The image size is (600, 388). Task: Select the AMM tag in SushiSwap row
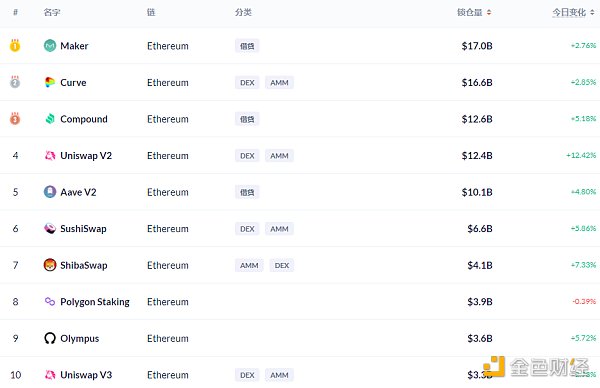click(x=279, y=229)
